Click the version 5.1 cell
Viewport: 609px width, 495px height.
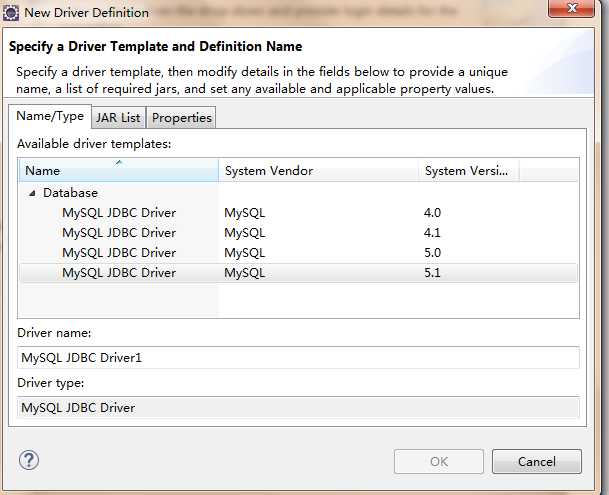click(432, 273)
